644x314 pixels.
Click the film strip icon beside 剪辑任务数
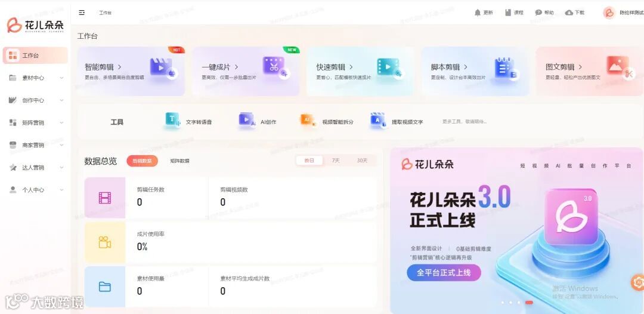click(105, 198)
